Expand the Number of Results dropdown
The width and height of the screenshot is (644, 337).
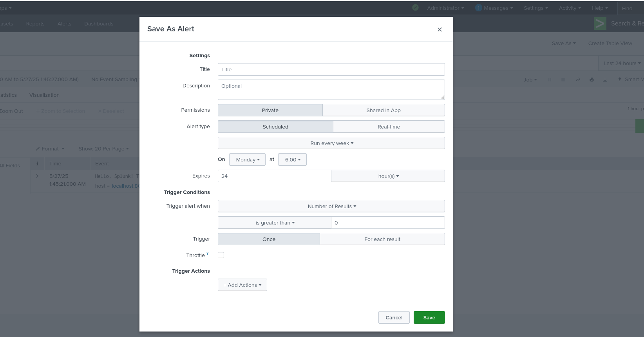point(331,206)
